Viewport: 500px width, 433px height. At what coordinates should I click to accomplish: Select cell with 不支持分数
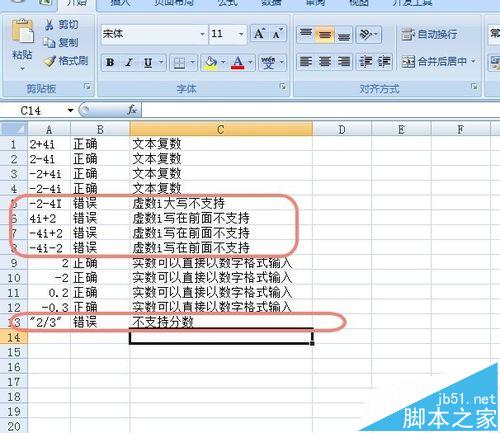click(221, 322)
